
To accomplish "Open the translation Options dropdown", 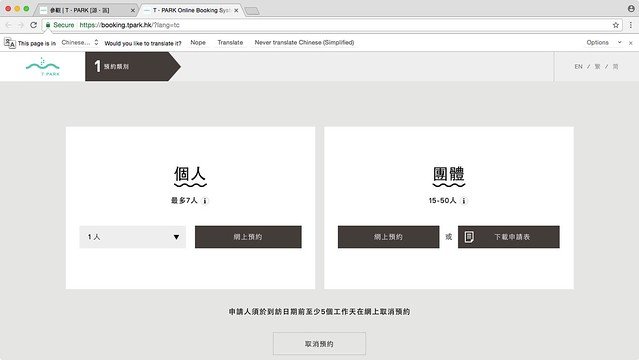I will point(604,42).
